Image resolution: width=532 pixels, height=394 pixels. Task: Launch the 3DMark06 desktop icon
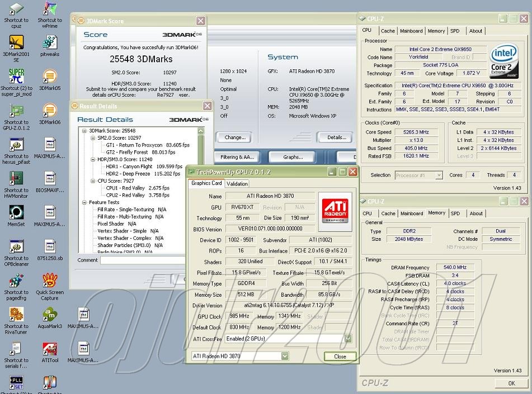point(50,114)
